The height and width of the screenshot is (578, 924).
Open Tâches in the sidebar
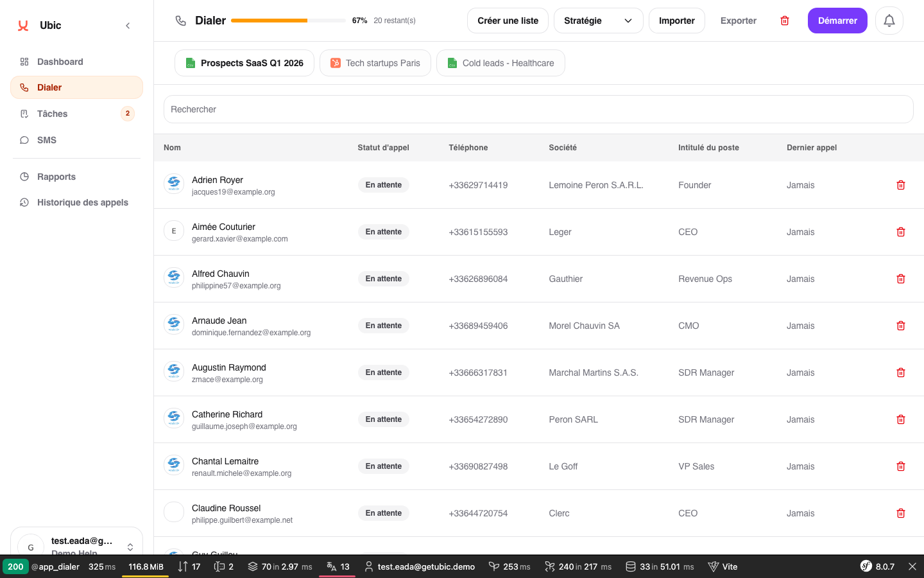(53, 114)
